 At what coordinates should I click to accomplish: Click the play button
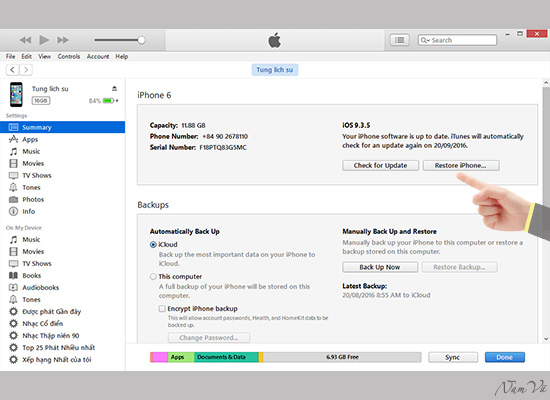coord(44,40)
